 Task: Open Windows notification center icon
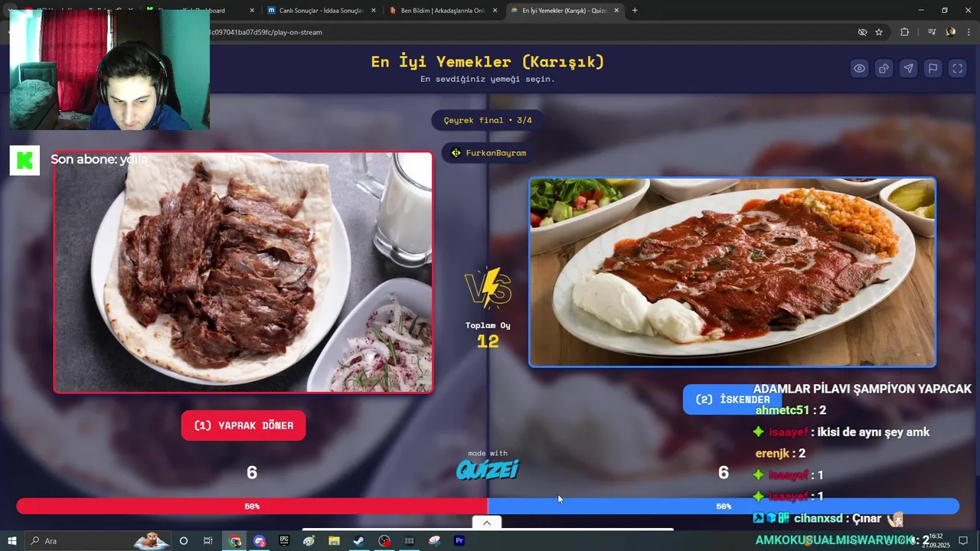pos(963,541)
